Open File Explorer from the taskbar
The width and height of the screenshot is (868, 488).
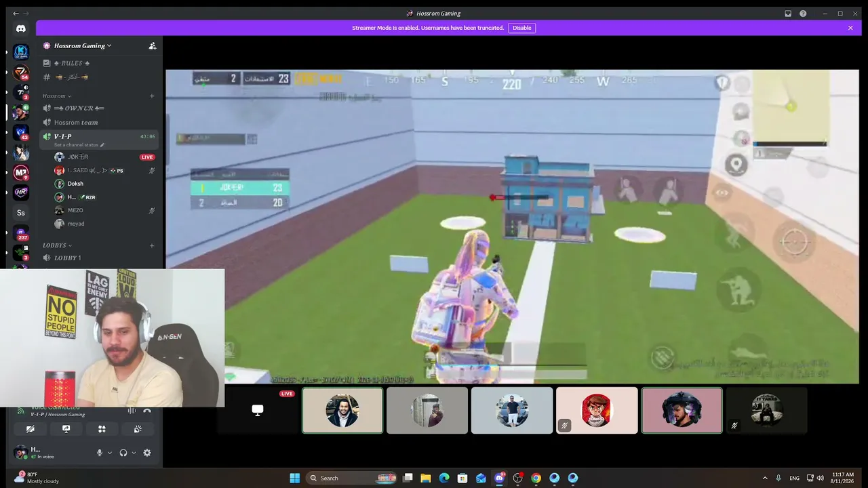tap(426, 478)
